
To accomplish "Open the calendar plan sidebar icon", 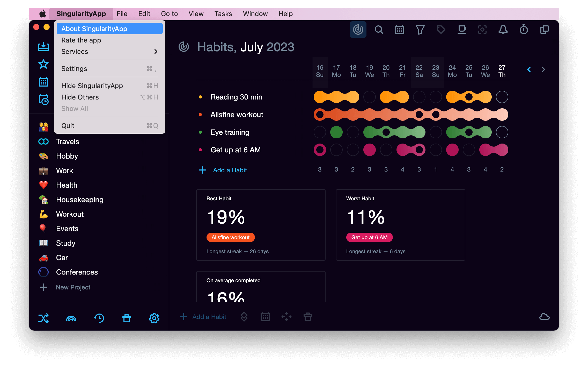I will [x=43, y=82].
